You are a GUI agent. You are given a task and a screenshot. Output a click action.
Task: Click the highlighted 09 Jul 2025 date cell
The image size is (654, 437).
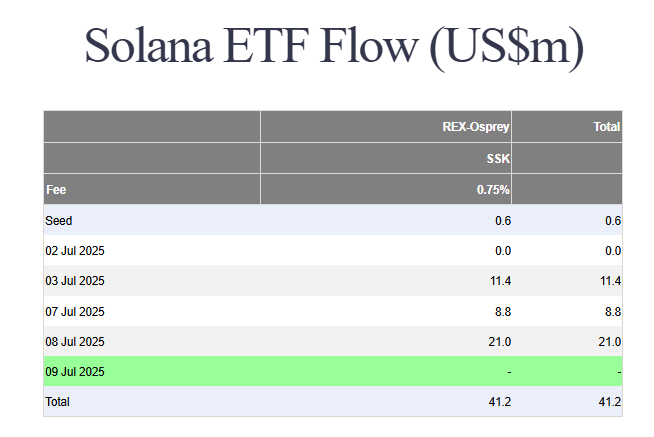tap(75, 371)
